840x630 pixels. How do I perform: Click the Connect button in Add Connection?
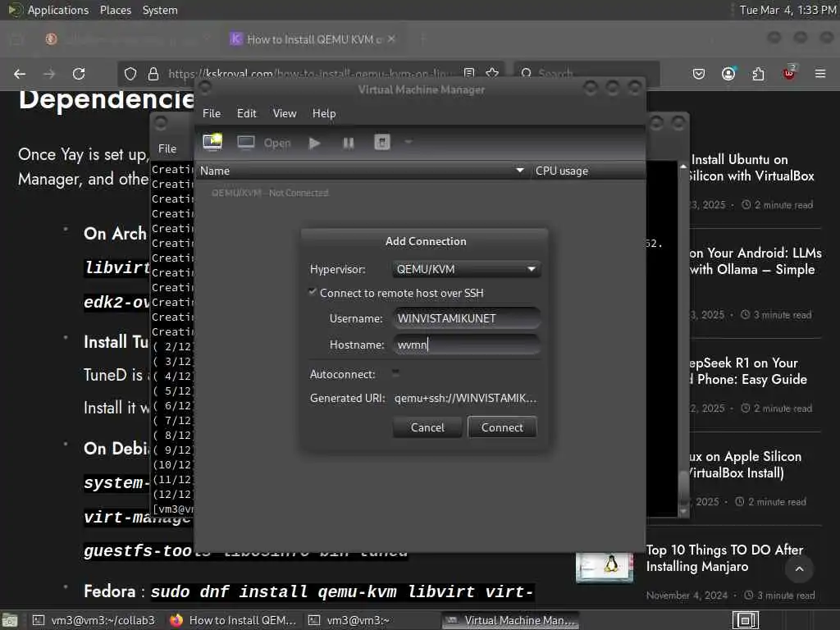(502, 427)
